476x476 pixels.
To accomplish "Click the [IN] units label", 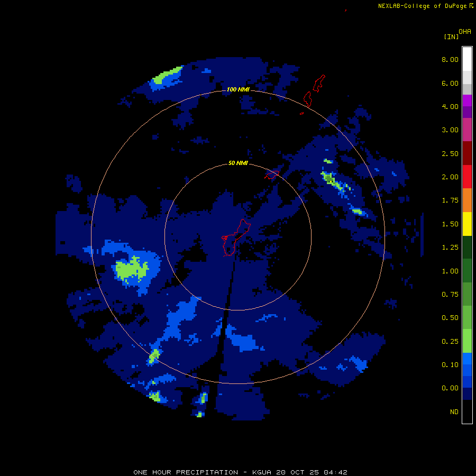I will tap(451, 36).
